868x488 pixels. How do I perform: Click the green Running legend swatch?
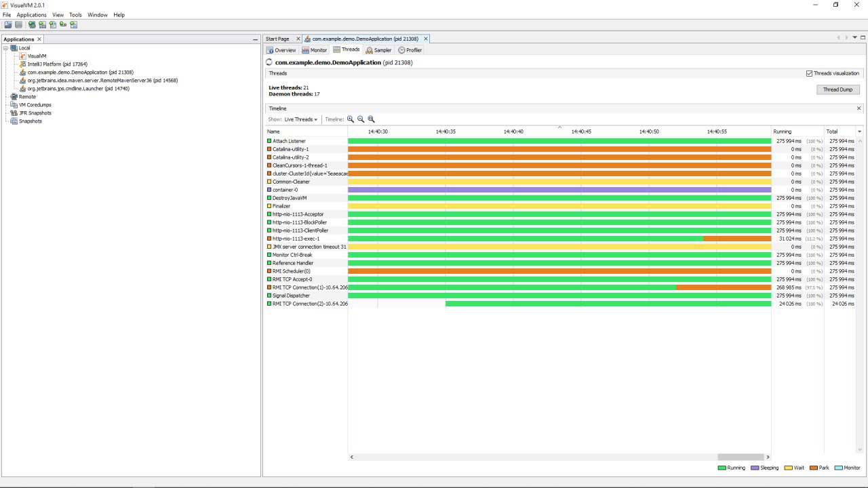click(x=722, y=468)
